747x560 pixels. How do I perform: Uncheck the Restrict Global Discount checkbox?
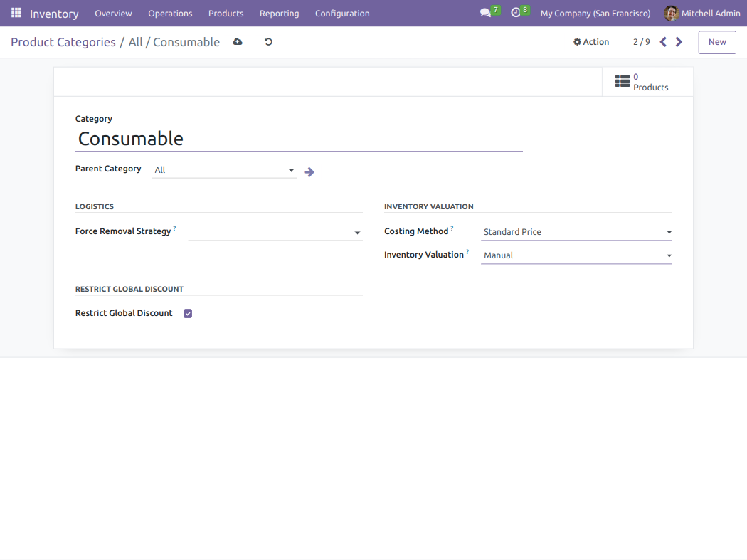pyautogui.click(x=187, y=312)
